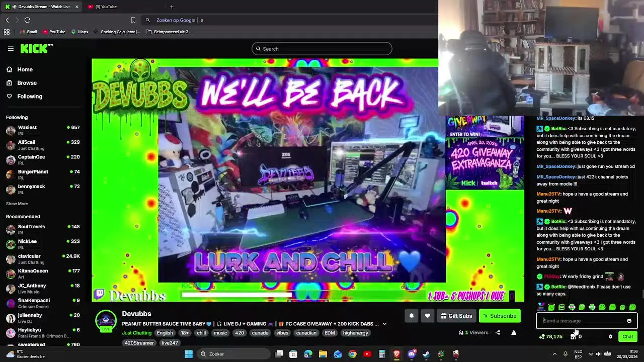Image resolution: width=644 pixels, height=362 pixels.
Task: Open the Kick sidebar hamburger menu
Action: click(x=11, y=49)
